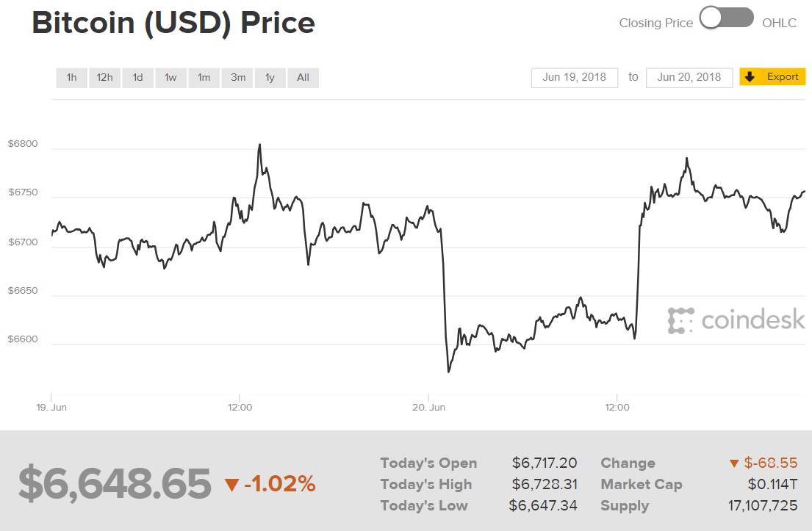This screenshot has height=531, width=812.
Task: Select the 1h time range
Action: (x=71, y=77)
